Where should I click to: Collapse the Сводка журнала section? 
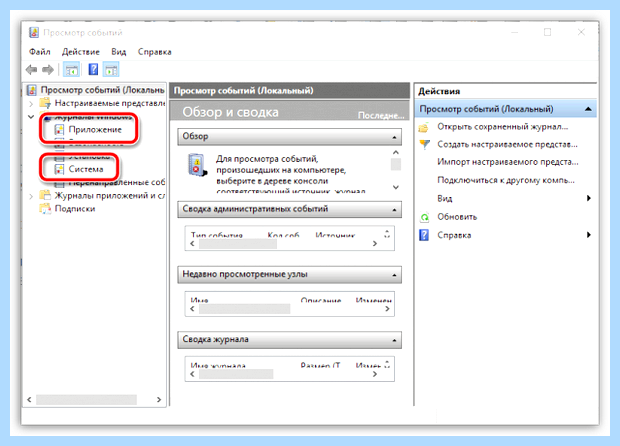394,340
